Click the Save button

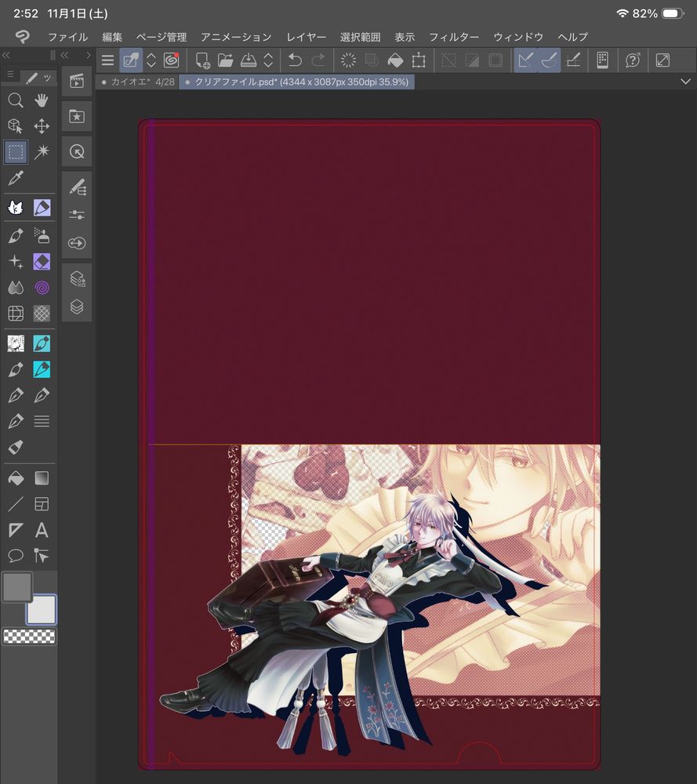click(249, 60)
